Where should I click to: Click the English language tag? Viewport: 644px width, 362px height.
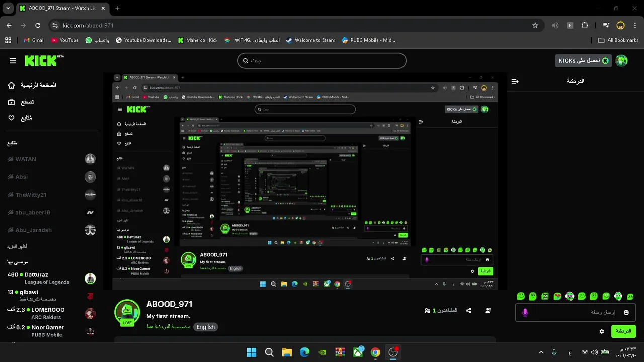click(x=205, y=327)
